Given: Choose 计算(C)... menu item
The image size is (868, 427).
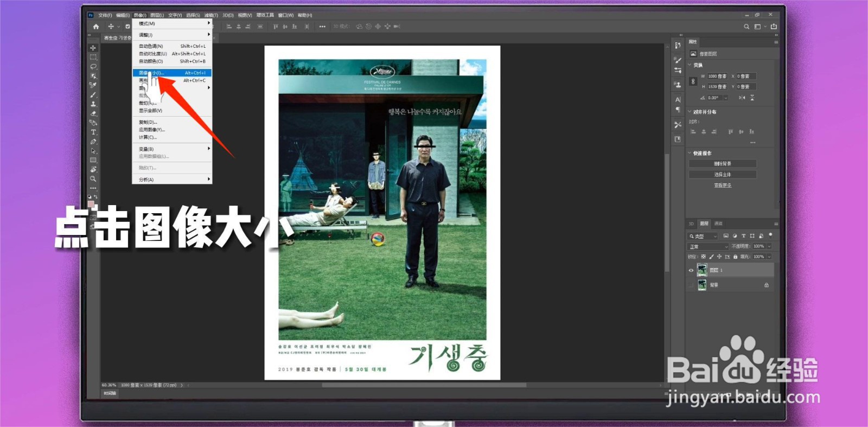Looking at the screenshot, I should tap(173, 137).
